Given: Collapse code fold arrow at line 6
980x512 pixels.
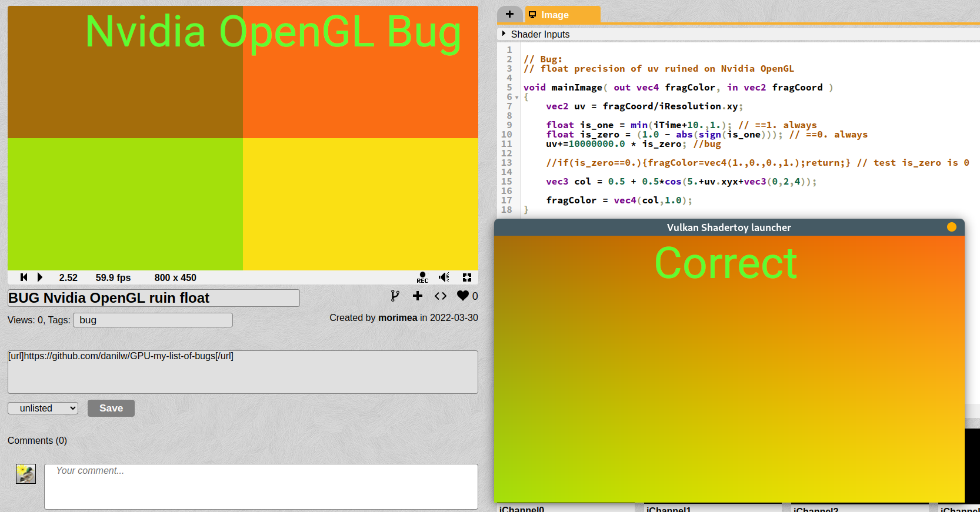Looking at the screenshot, I should pos(517,98).
